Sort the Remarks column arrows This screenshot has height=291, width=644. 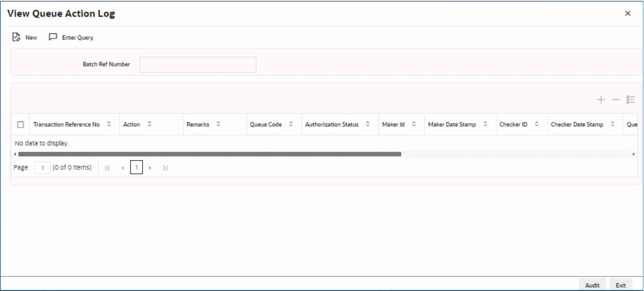click(x=218, y=124)
